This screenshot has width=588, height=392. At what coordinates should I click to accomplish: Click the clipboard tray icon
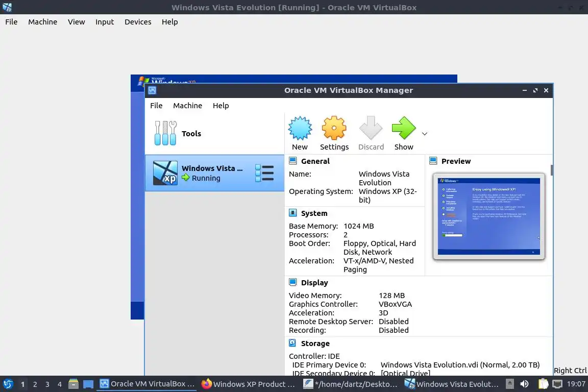[x=543, y=384]
